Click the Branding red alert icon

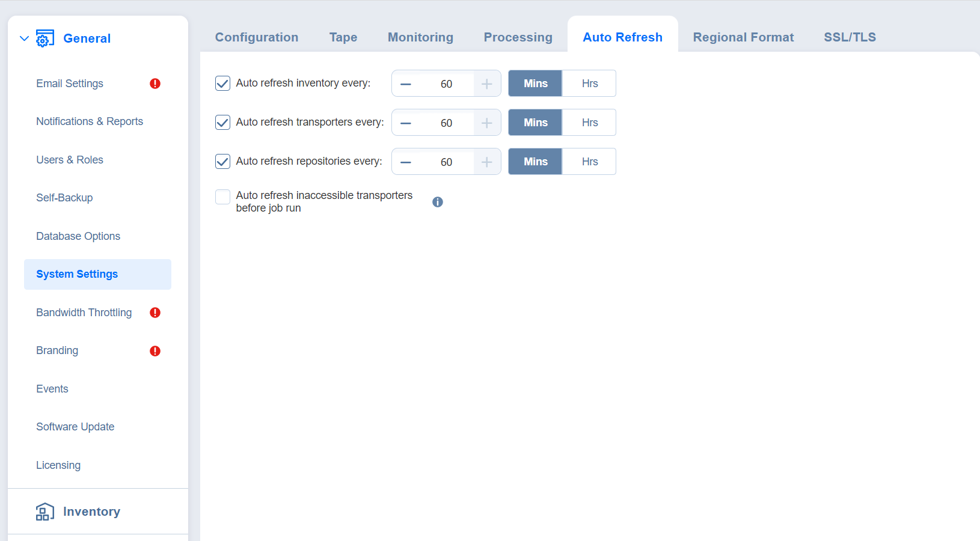[155, 351]
